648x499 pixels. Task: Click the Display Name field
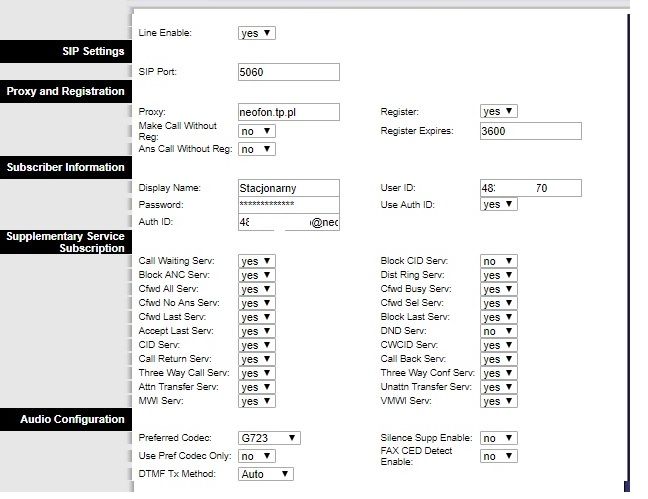click(x=289, y=188)
